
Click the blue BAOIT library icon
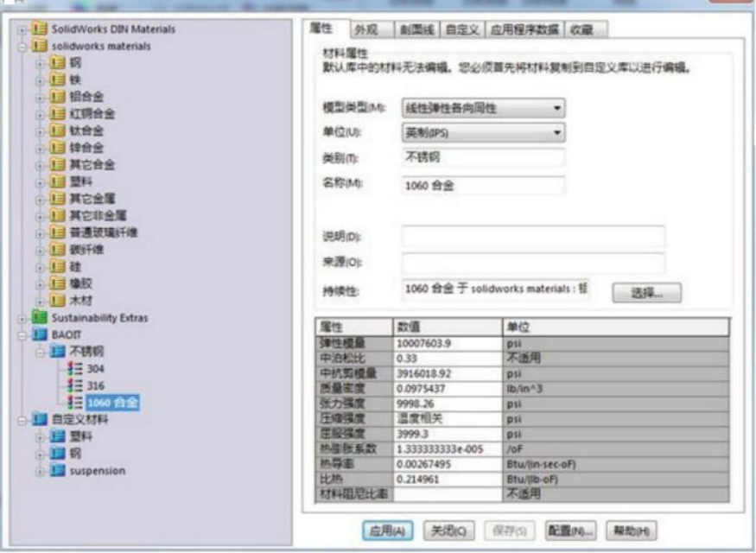[x=40, y=334]
